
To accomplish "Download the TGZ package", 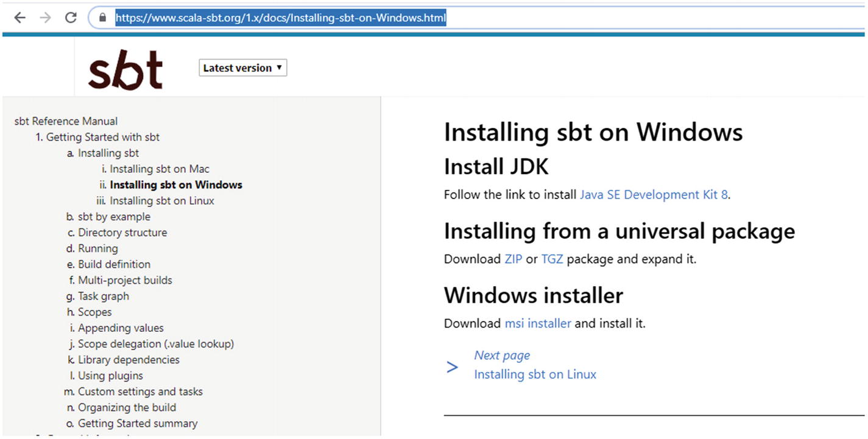I will (552, 259).
